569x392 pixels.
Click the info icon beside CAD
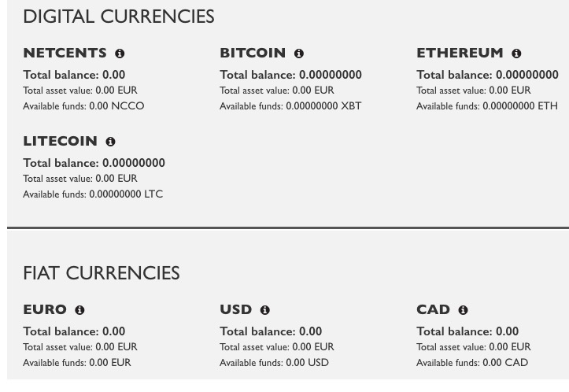click(463, 310)
